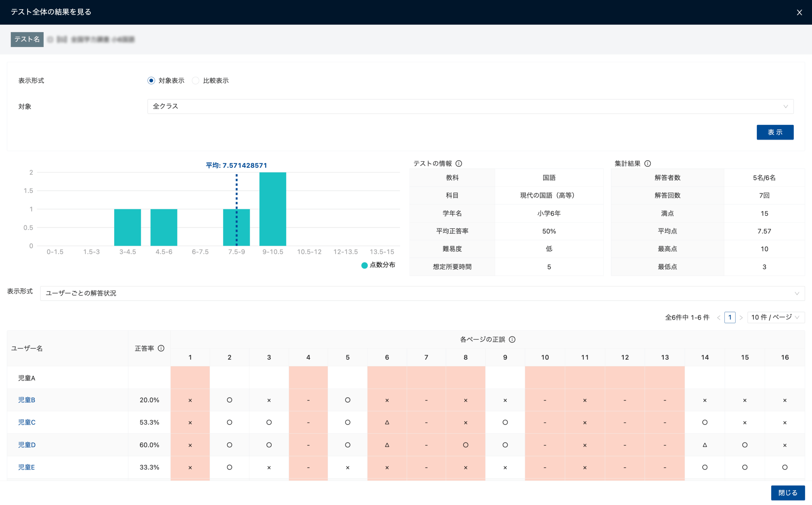Click the 9-10.5 score distribution bar

tap(273, 209)
